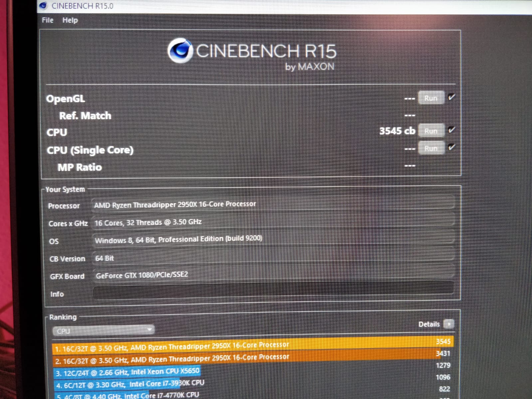Expand the Ranking CPU dropdown

(x=103, y=331)
